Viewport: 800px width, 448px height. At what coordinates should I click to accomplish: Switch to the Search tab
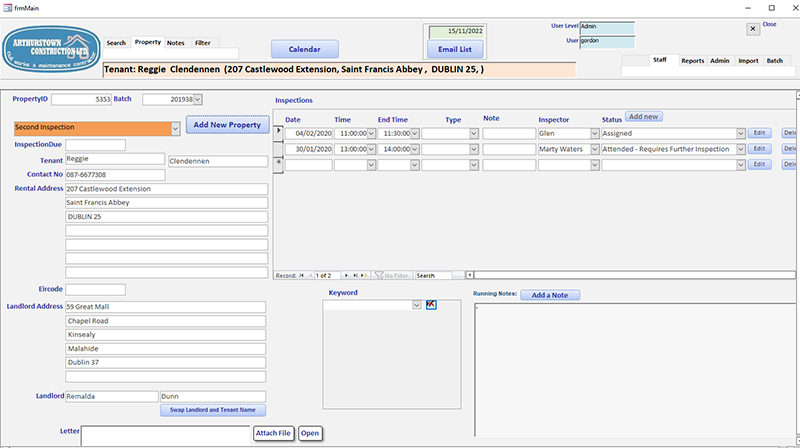pos(116,43)
